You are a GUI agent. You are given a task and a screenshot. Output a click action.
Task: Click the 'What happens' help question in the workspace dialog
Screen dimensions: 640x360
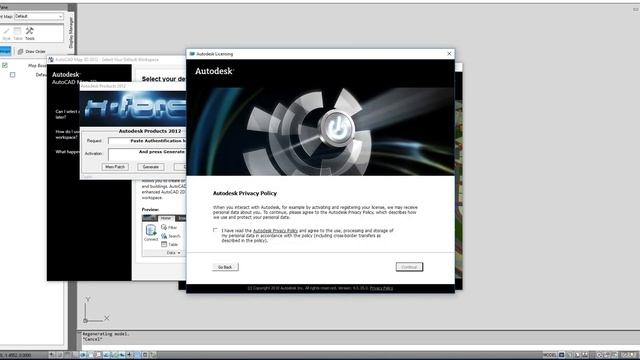coord(67,152)
